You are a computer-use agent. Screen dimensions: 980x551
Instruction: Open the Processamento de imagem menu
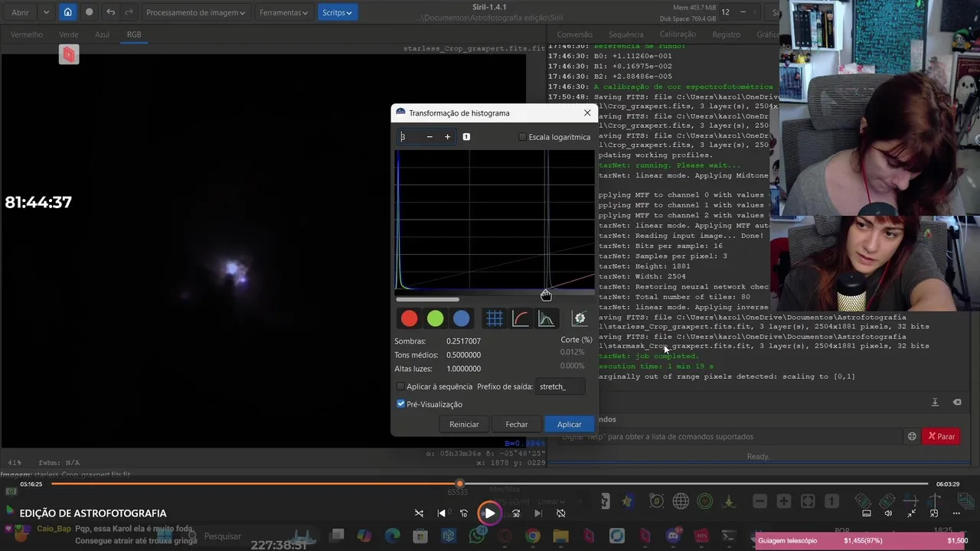(x=195, y=12)
